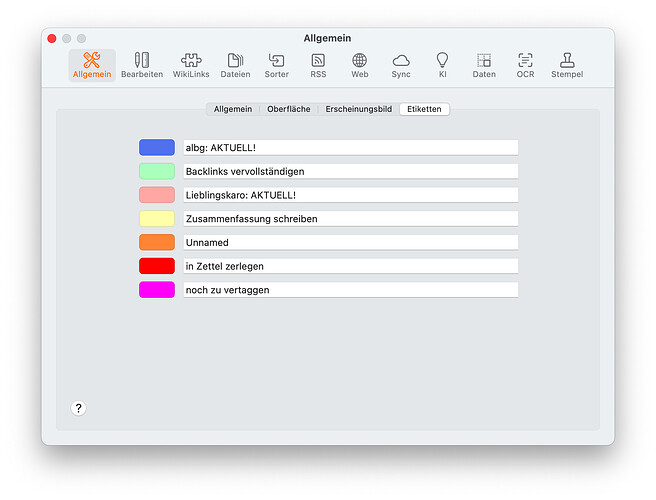Select the Web globe icon
The width and height of the screenshot is (656, 500).
click(359, 65)
